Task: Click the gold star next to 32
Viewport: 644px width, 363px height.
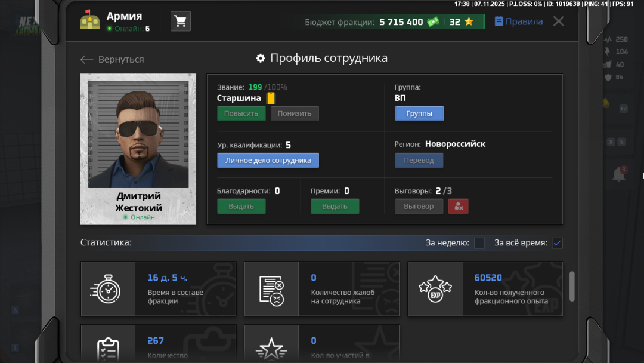Action: pos(469,22)
